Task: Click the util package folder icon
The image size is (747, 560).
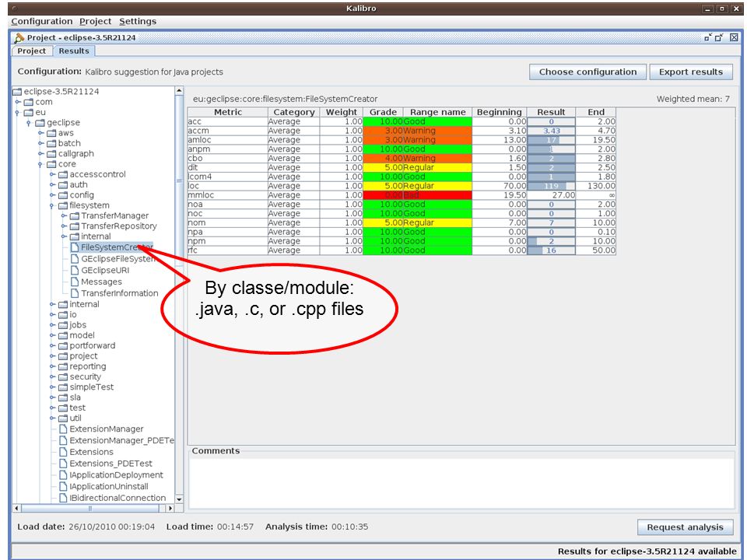Action: [63, 418]
